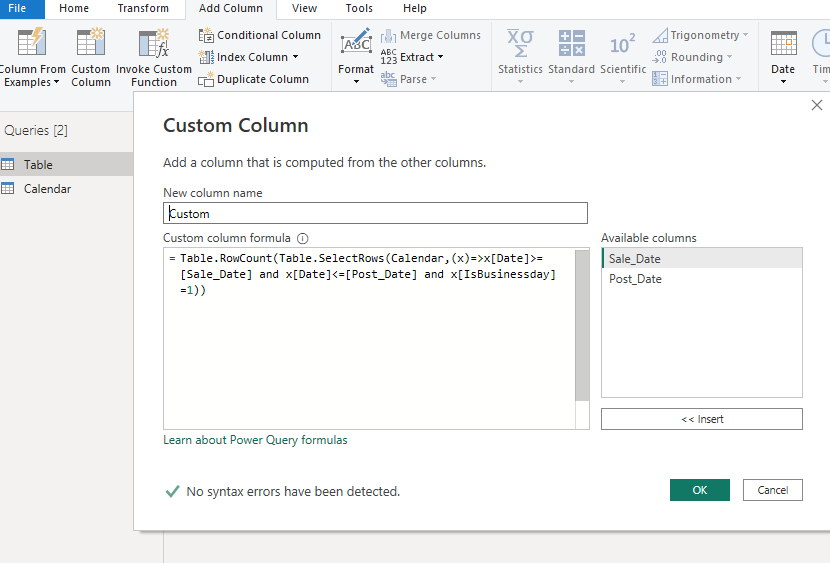The height and width of the screenshot is (563, 830).
Task: Switch to the Tools tab
Action: point(359,8)
